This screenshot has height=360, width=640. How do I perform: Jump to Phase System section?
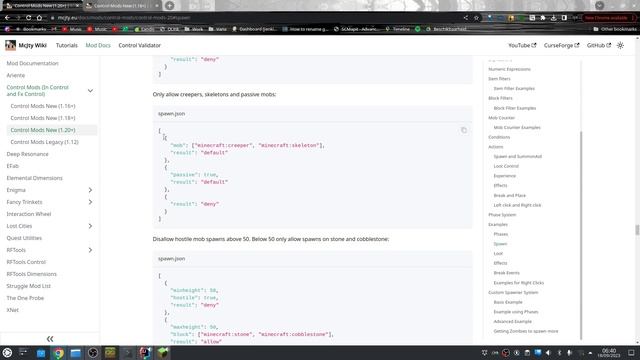pos(502,215)
